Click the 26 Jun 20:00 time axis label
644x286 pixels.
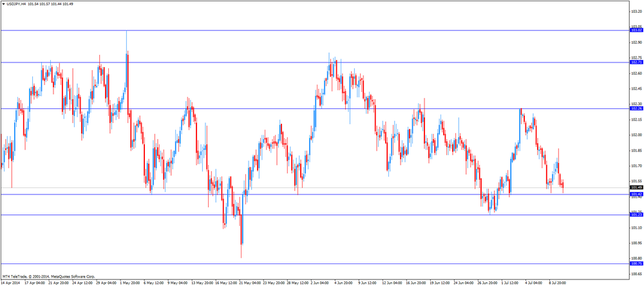click(x=488, y=283)
